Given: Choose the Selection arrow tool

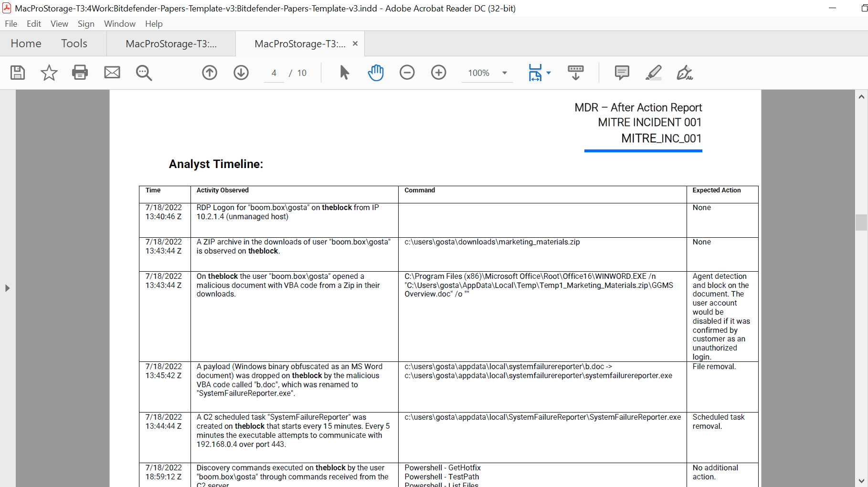Looking at the screenshot, I should [x=344, y=73].
